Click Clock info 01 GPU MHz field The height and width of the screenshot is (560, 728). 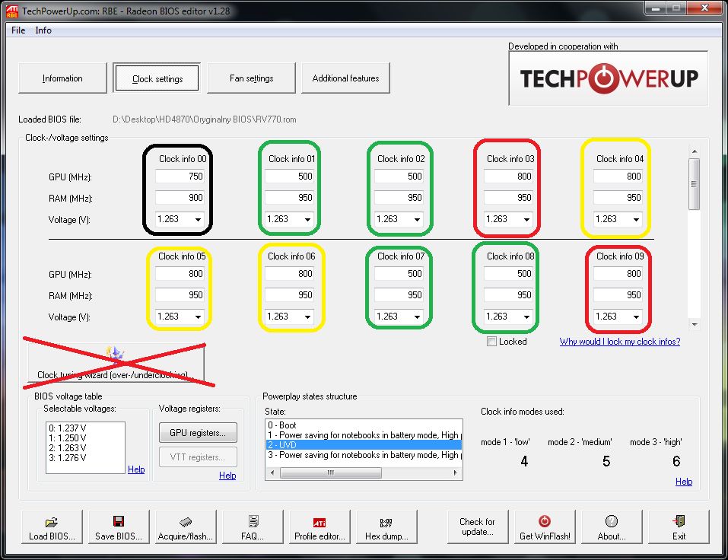[289, 177]
